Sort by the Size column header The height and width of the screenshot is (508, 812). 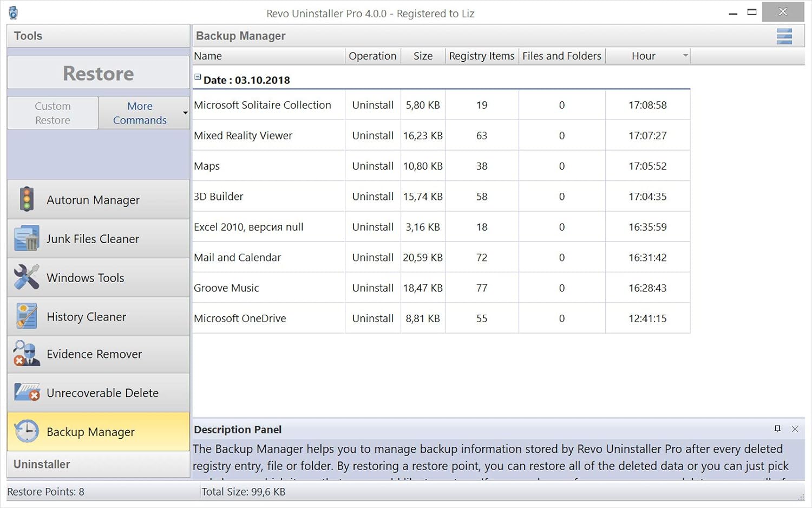click(423, 56)
